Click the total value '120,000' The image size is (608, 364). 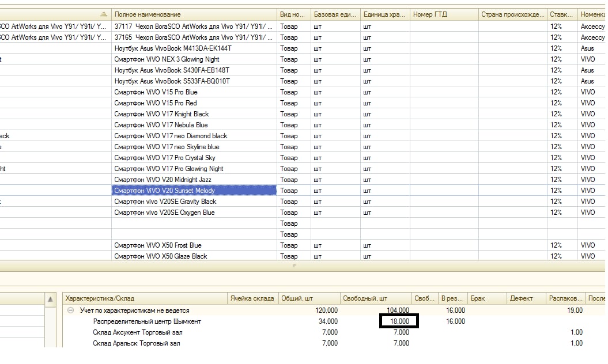(327, 310)
